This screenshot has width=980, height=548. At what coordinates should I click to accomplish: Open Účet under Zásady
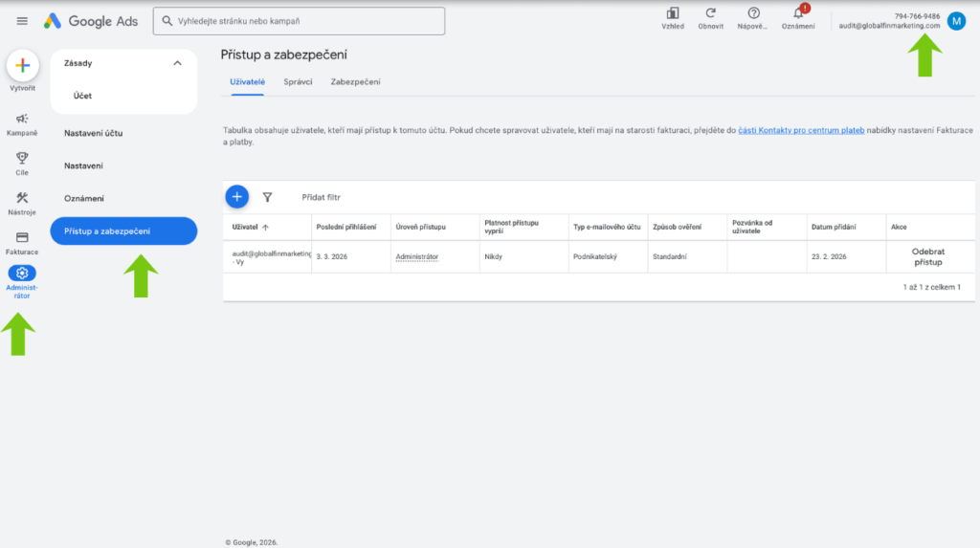[82, 96]
